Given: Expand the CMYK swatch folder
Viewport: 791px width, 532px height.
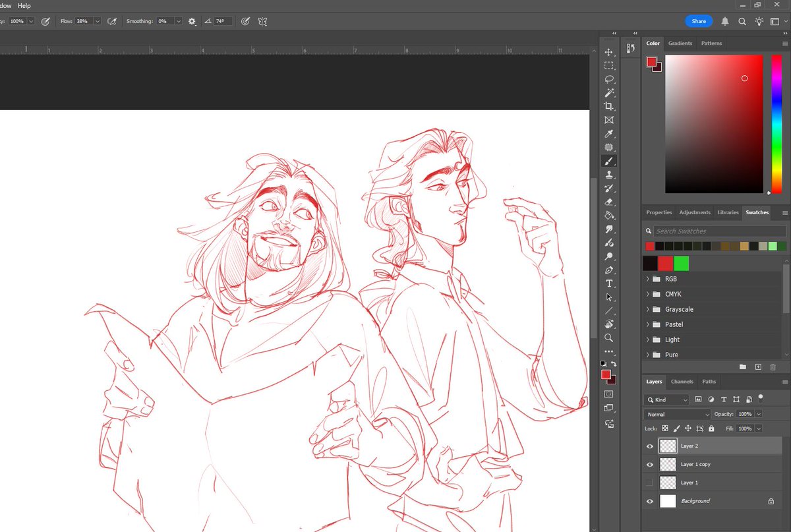Looking at the screenshot, I should click(647, 294).
